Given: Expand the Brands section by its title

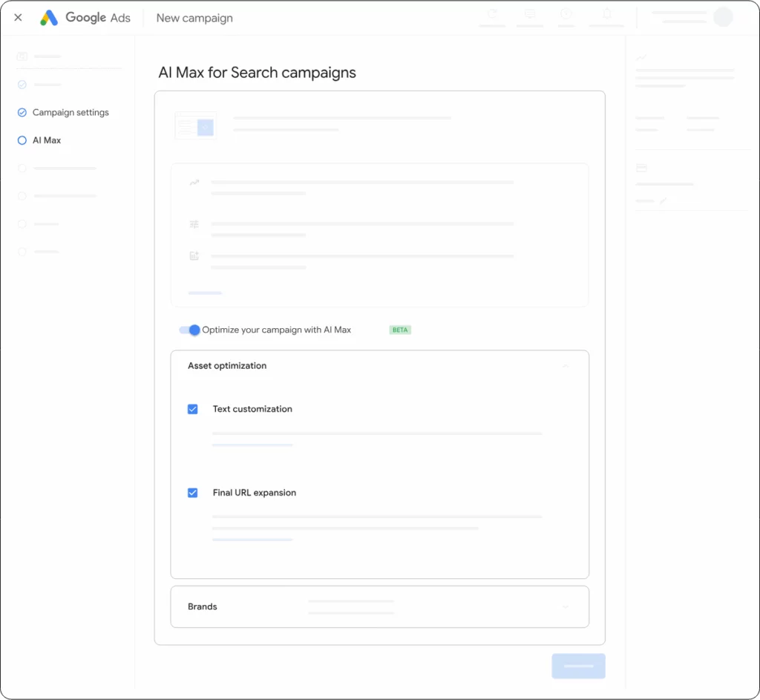Looking at the screenshot, I should [x=203, y=606].
